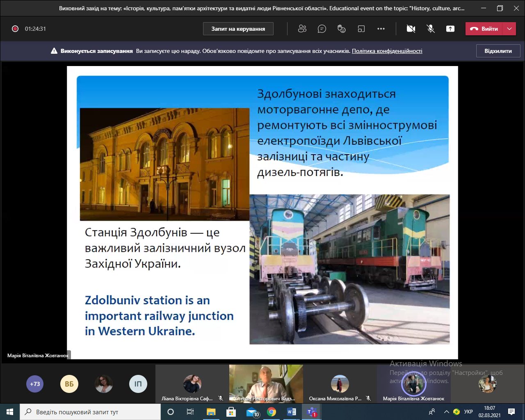
Task: Select the ВБ participant avatar
Action: pyautogui.click(x=69, y=384)
